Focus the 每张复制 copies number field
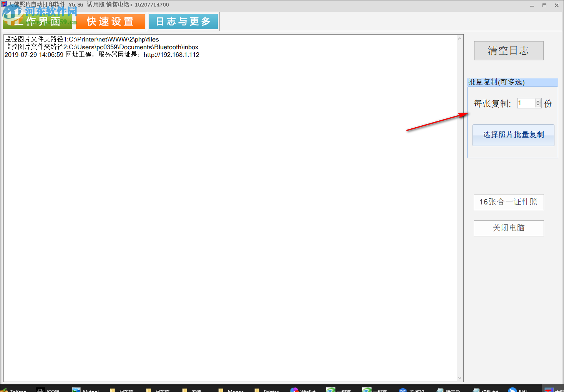The image size is (564, 392). point(526,103)
